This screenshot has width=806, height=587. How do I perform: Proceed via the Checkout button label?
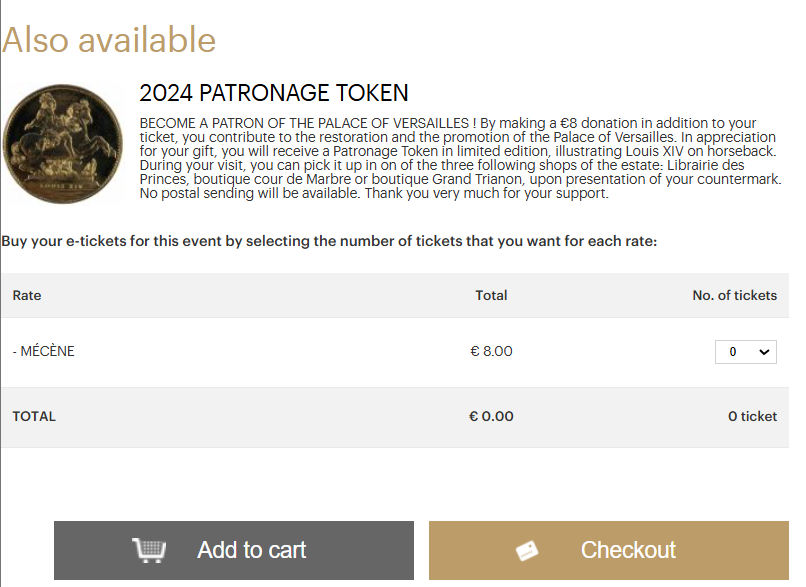(x=628, y=550)
